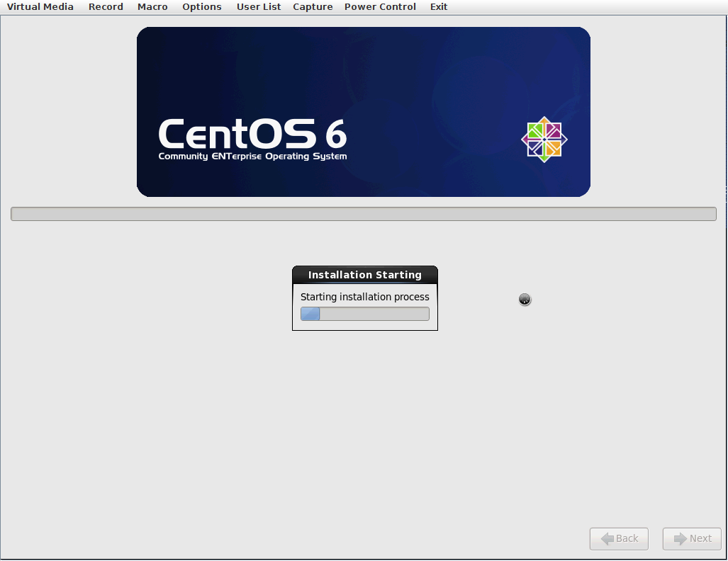Click the blue filled part of dialog progress bar
The height and width of the screenshot is (561, 728).
click(x=310, y=314)
